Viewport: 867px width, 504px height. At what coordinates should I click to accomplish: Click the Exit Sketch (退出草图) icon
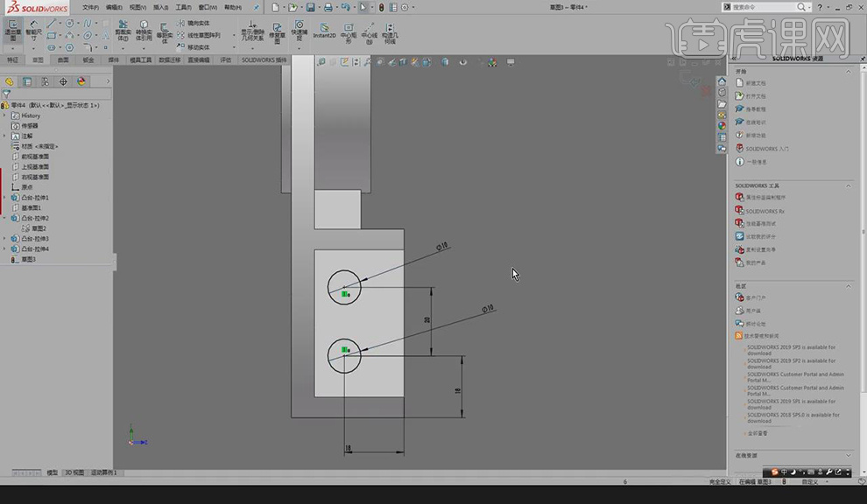[12, 30]
